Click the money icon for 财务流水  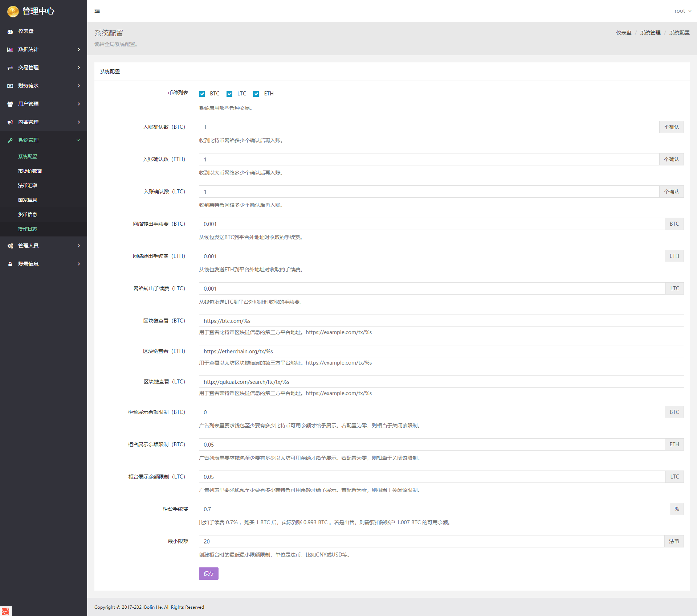(10, 86)
